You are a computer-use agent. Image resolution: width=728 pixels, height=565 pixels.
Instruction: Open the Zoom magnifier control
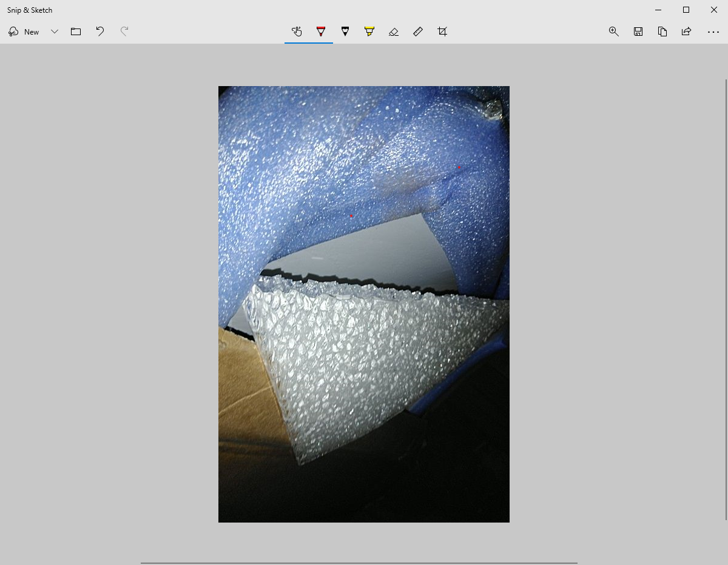[614, 32]
